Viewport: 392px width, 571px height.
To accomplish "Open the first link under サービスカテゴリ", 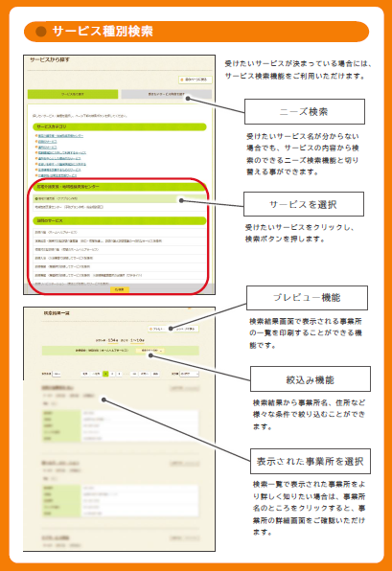I will click(x=60, y=136).
